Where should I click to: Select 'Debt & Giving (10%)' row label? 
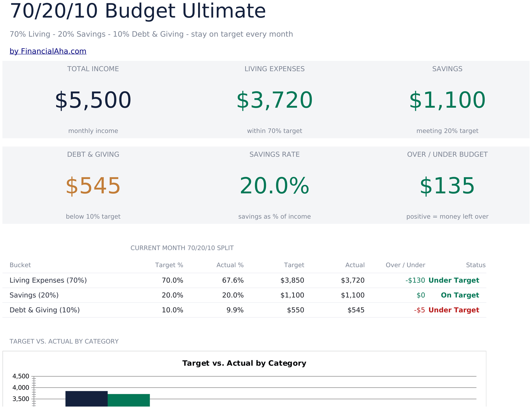tap(45, 310)
